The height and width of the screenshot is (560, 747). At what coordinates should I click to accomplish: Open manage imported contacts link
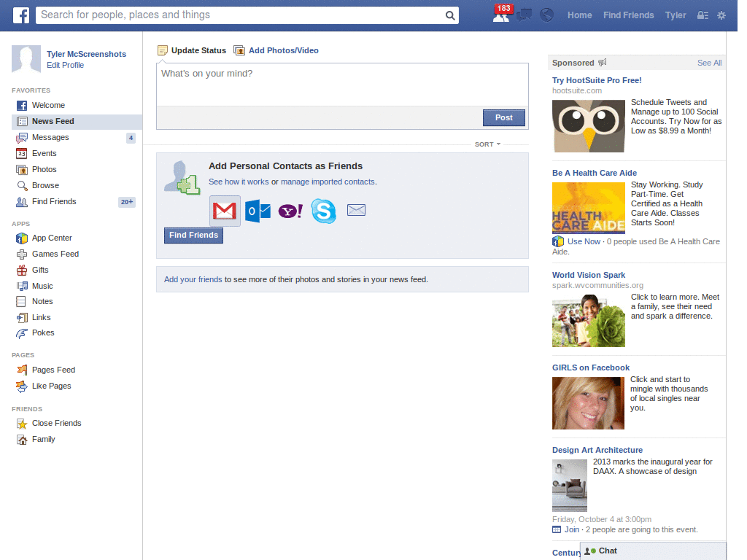(328, 182)
